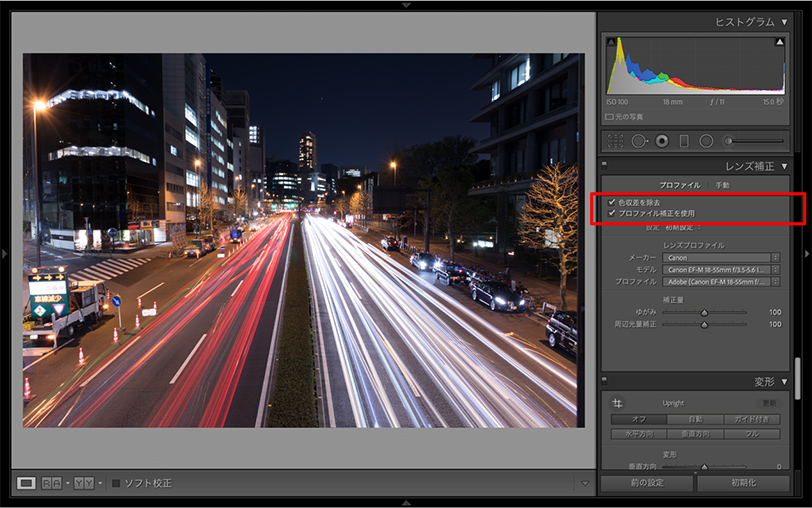Click the ゆがみ distortion slider handle
The height and width of the screenshot is (508, 812).
(704, 312)
